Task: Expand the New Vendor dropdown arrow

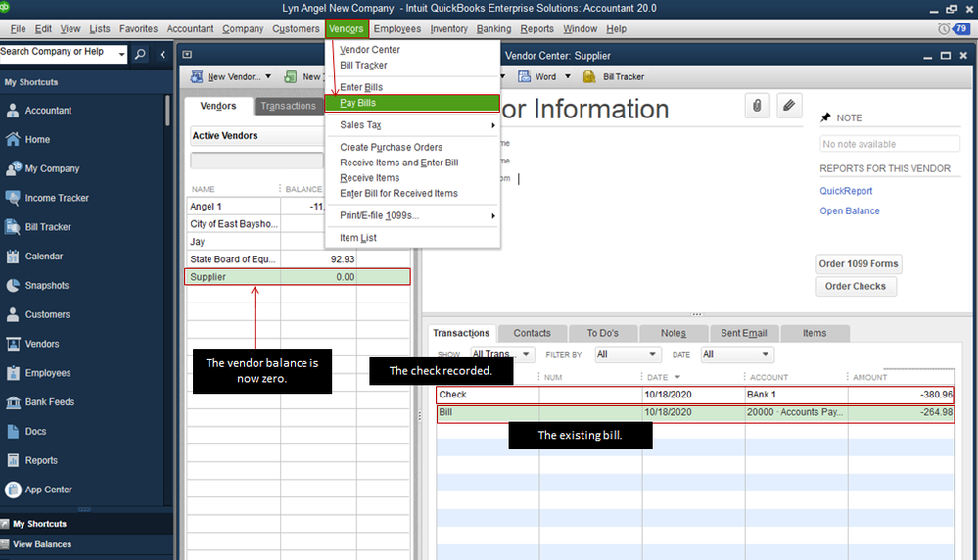Action: point(268,76)
